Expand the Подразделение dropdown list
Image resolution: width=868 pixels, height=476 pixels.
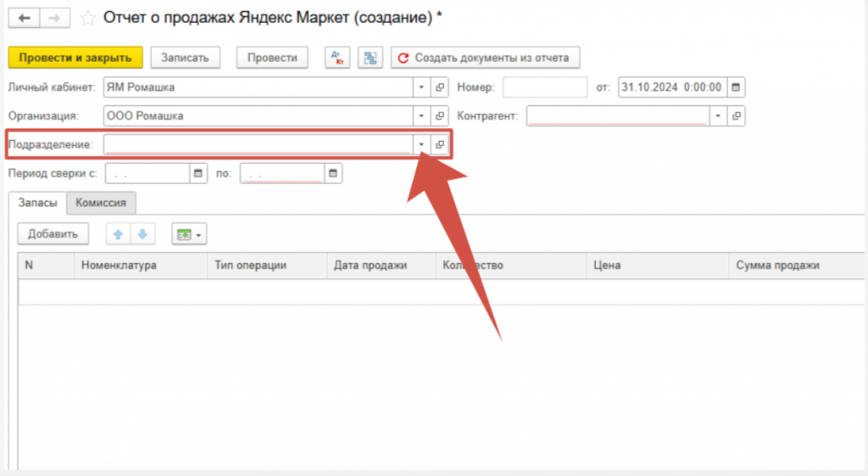(421, 145)
